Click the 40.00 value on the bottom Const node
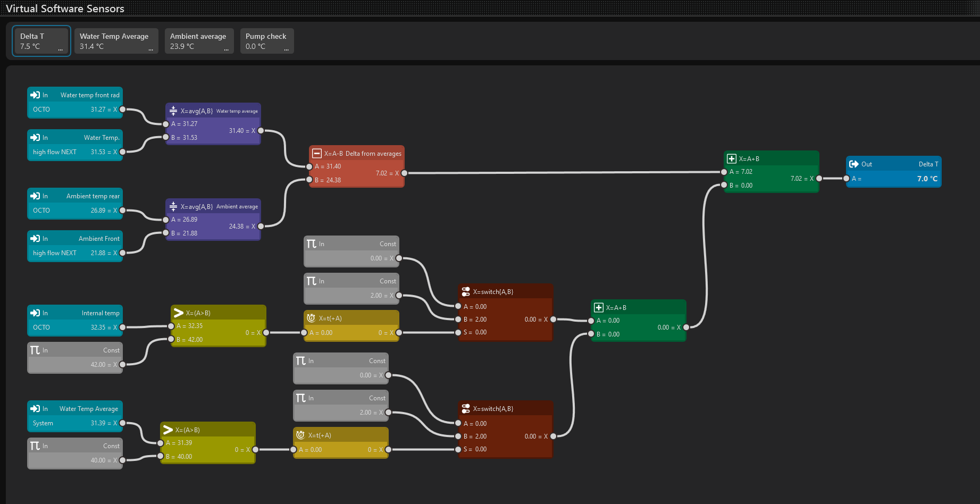The height and width of the screenshot is (504, 980). 98,460
